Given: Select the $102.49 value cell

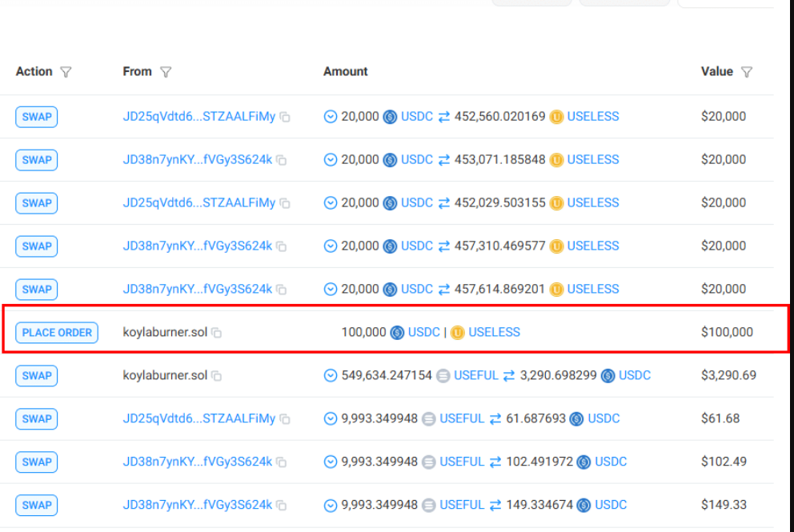Looking at the screenshot, I should coord(724,462).
